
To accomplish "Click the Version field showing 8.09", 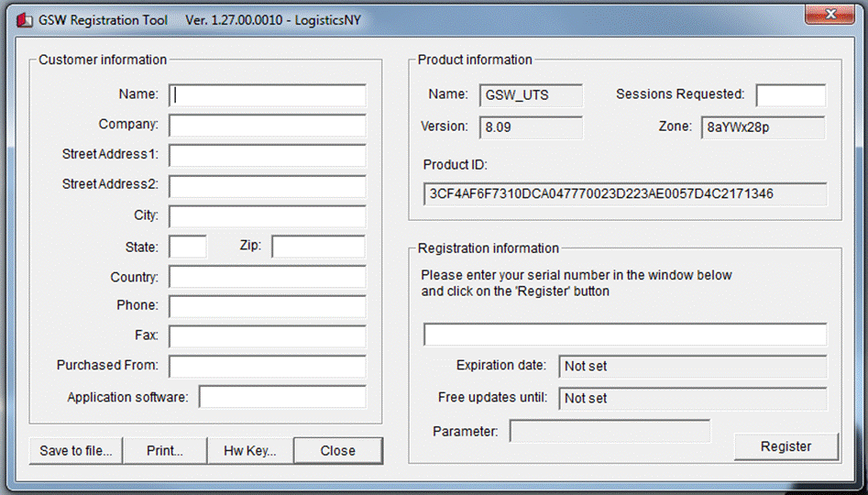I will pyautogui.click(x=531, y=127).
